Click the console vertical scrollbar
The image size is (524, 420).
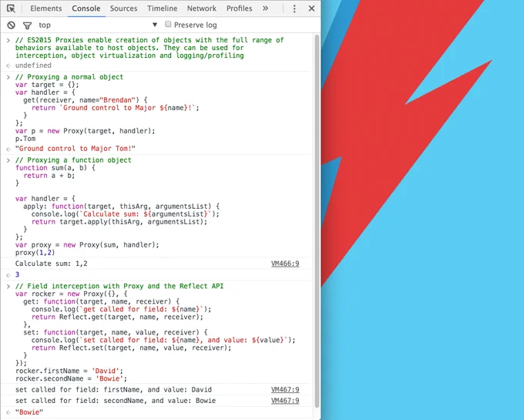coord(317,220)
